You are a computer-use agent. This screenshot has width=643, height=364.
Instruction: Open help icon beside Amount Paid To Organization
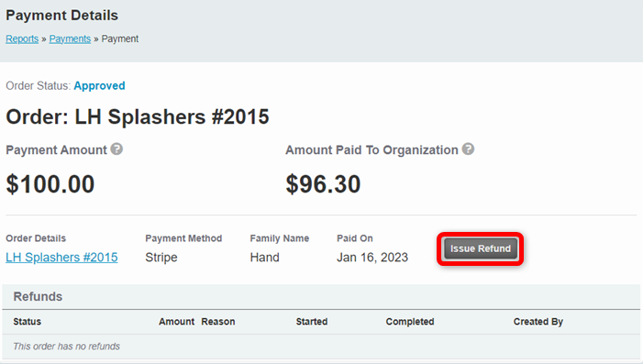[x=468, y=149]
